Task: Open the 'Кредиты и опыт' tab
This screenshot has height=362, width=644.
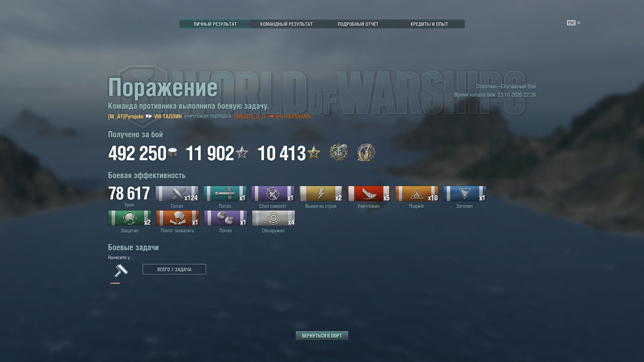Action: point(429,24)
